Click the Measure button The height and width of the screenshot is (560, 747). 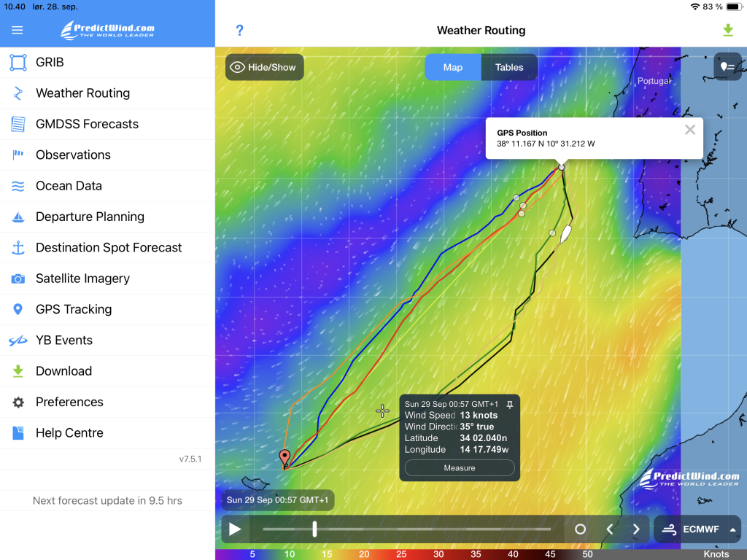coord(460,468)
